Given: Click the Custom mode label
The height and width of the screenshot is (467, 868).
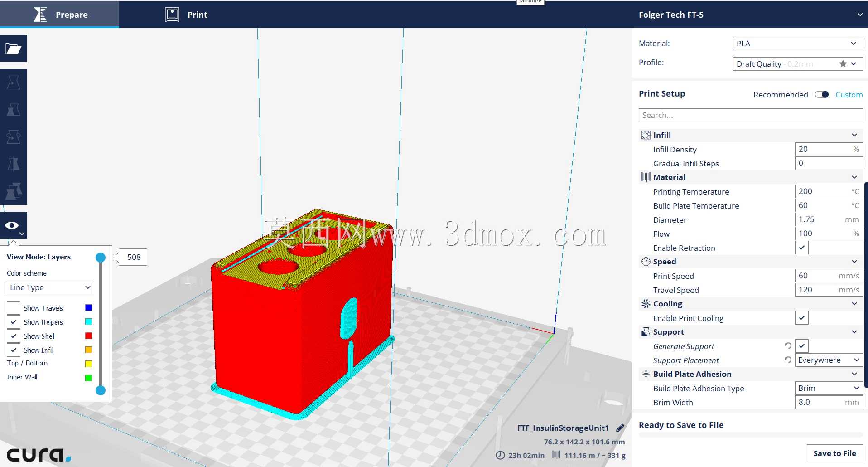Looking at the screenshot, I should (849, 95).
